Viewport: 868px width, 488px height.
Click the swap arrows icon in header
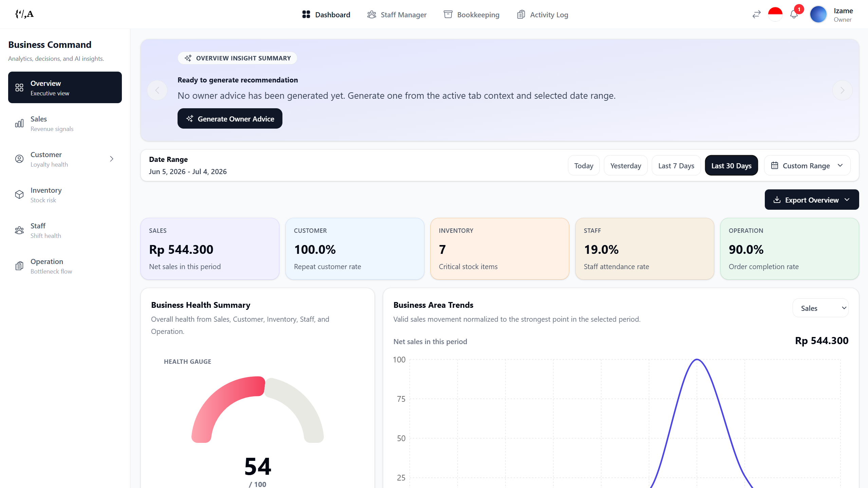click(756, 15)
